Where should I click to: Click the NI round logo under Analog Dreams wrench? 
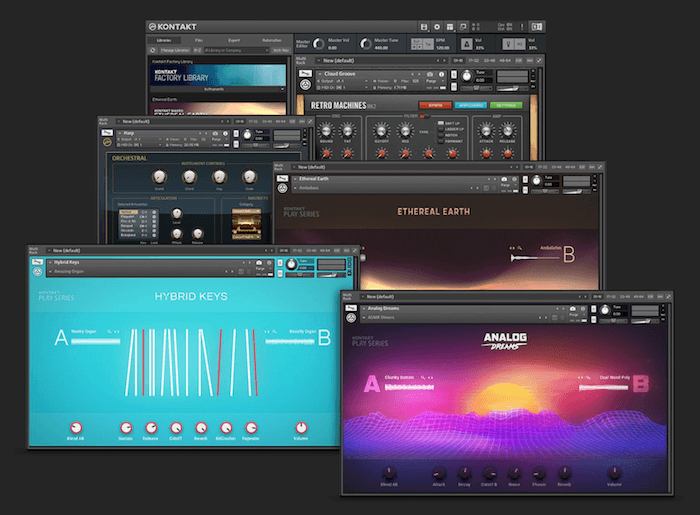point(351,318)
